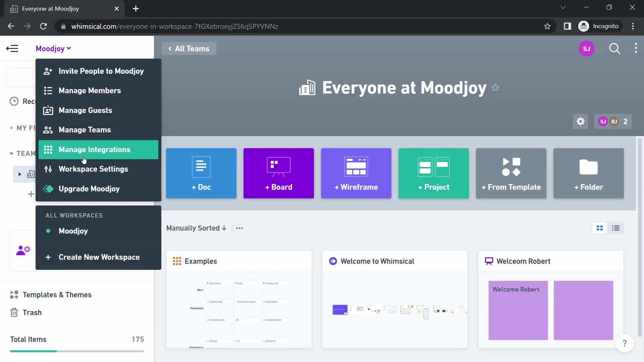Create a new Folder
The width and height of the screenshot is (644, 362).
pos(589,173)
